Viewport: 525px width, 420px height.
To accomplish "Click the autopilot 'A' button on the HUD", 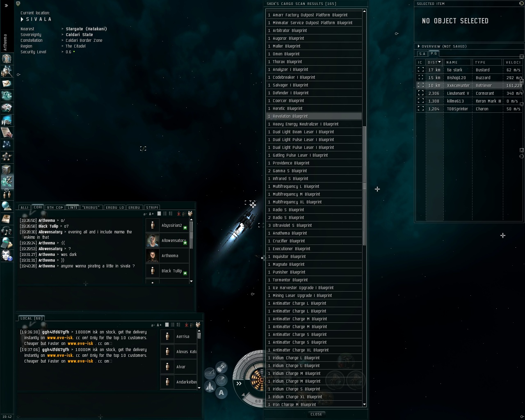I will tap(221, 393).
